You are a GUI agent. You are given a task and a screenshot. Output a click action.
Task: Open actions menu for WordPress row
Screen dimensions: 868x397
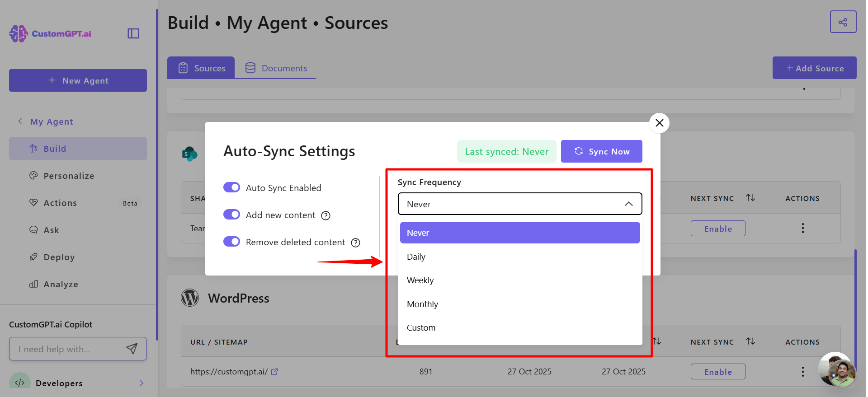coord(803,372)
